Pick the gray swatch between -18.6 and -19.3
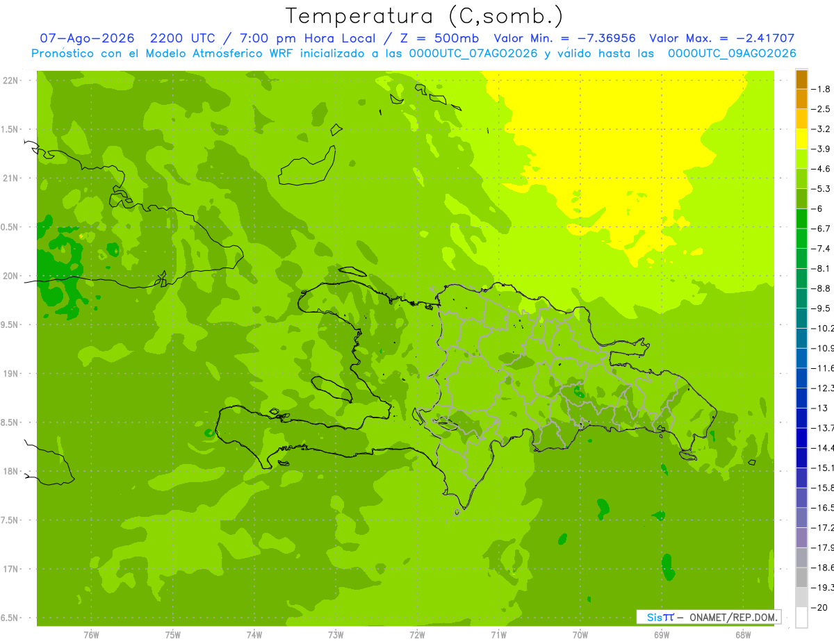Image resolution: width=834 pixels, height=644 pixels. coord(801,578)
